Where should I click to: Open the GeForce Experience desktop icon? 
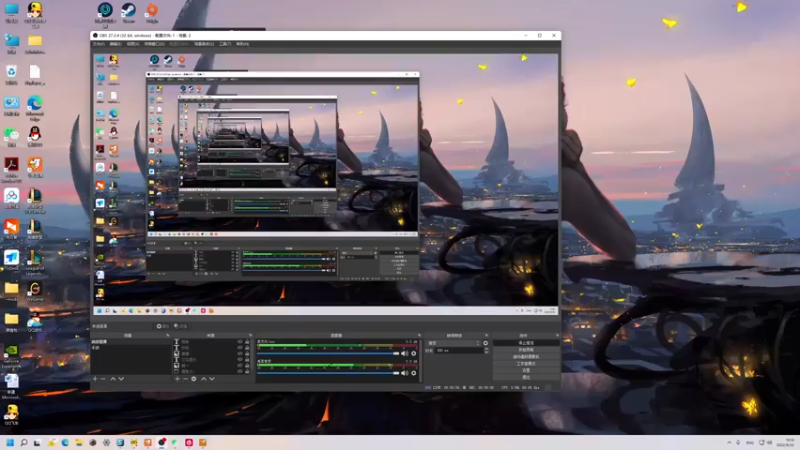click(x=11, y=356)
